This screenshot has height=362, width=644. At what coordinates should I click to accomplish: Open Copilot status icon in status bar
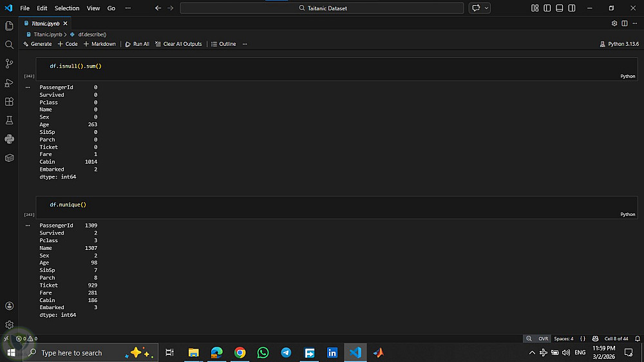595,339
